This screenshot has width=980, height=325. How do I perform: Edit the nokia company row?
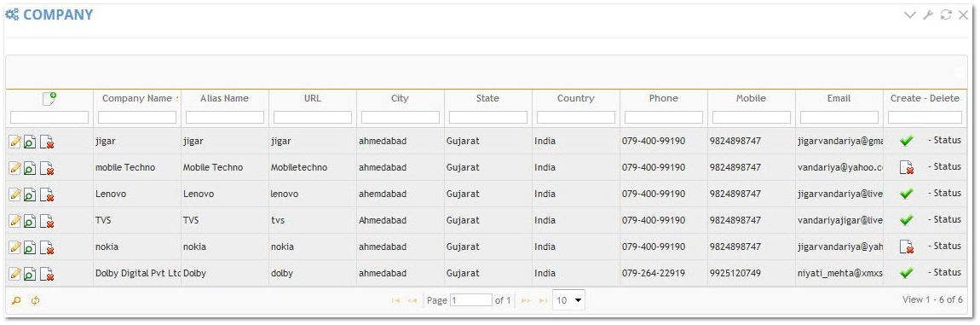[15, 247]
